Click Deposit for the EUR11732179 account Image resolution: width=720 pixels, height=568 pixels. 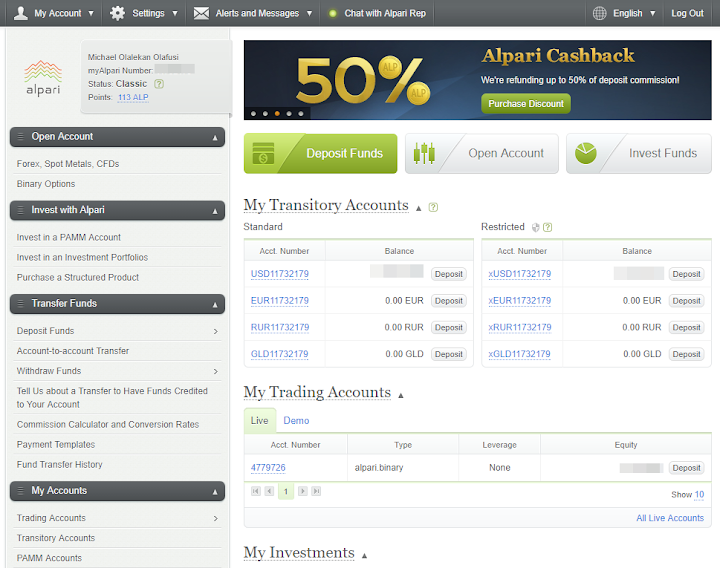click(449, 301)
